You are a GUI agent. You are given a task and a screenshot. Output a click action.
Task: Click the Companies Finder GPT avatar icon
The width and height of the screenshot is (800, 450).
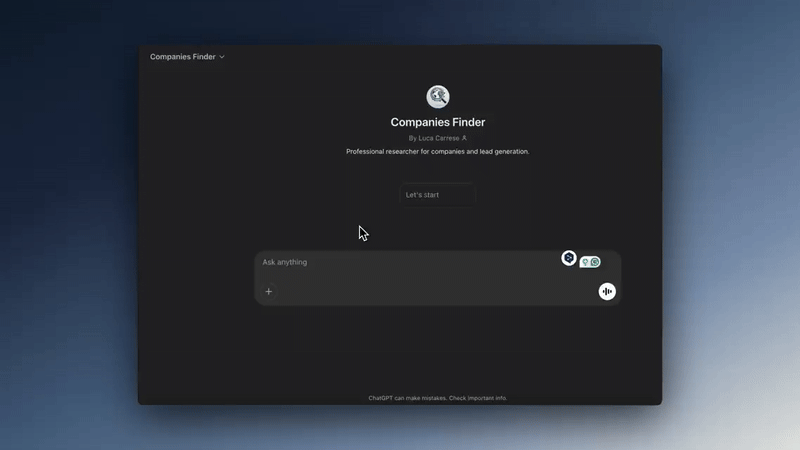pos(438,96)
